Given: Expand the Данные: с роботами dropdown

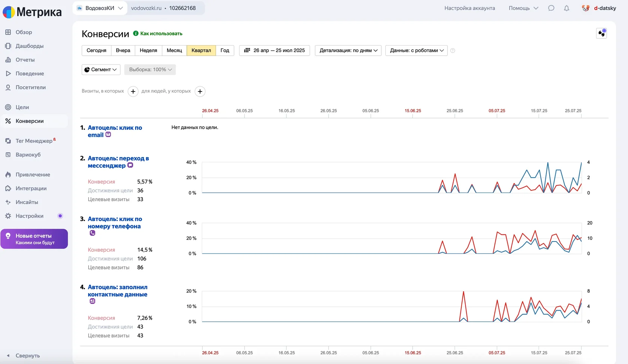Looking at the screenshot, I should (x=416, y=50).
